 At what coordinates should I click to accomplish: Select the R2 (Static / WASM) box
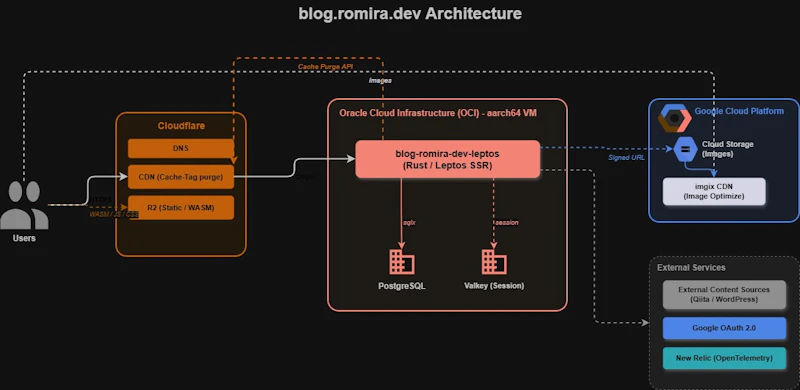pyautogui.click(x=181, y=207)
